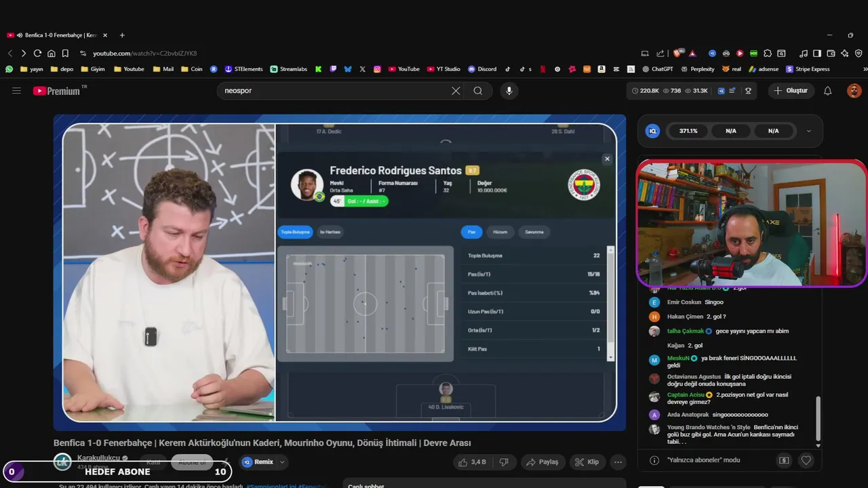This screenshot has width=868, height=488.
Task: Open Brave Shields lion icon
Action: [677, 53]
